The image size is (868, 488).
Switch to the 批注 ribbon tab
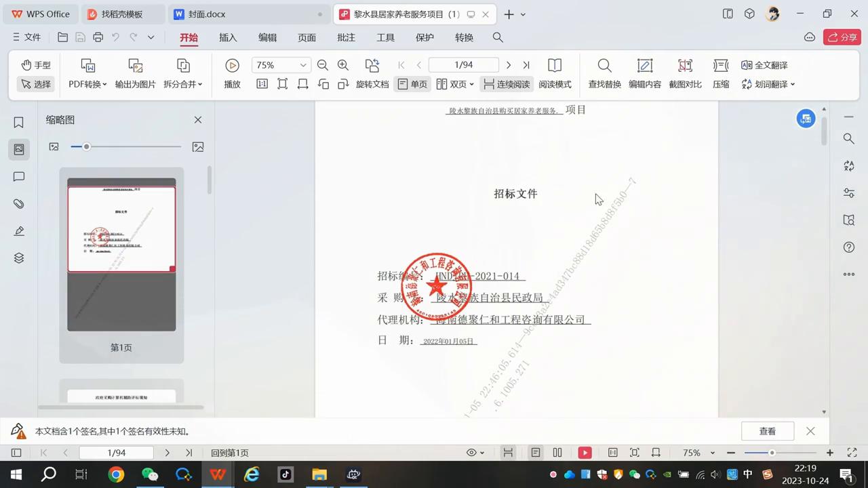pyautogui.click(x=346, y=37)
